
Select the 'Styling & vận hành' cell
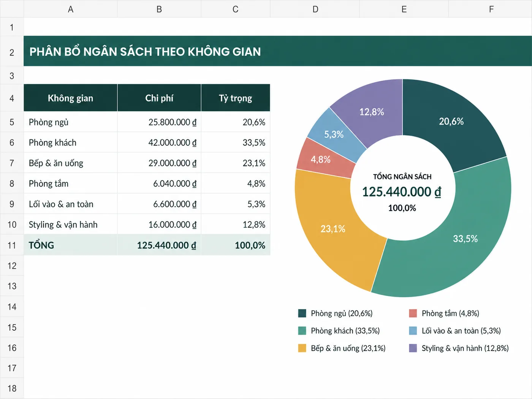point(71,225)
